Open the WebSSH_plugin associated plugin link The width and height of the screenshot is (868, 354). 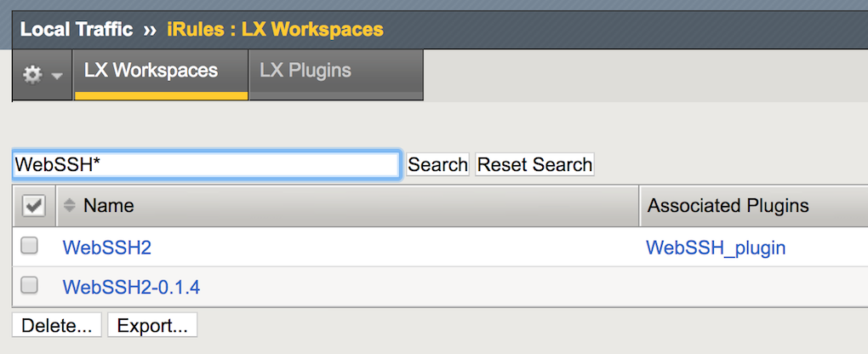pyautogui.click(x=716, y=248)
